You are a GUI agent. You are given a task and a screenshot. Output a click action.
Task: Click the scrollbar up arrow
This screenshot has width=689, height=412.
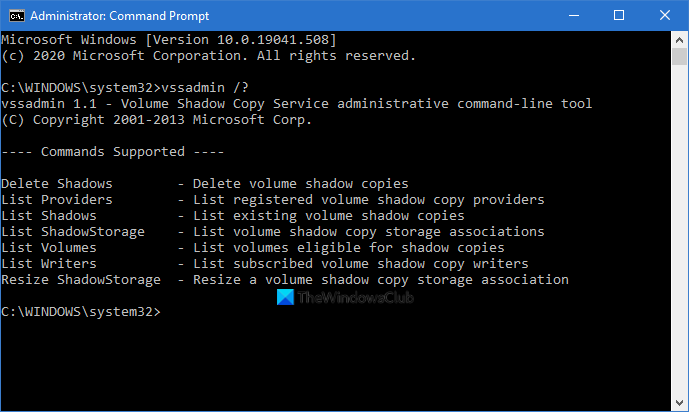point(679,38)
